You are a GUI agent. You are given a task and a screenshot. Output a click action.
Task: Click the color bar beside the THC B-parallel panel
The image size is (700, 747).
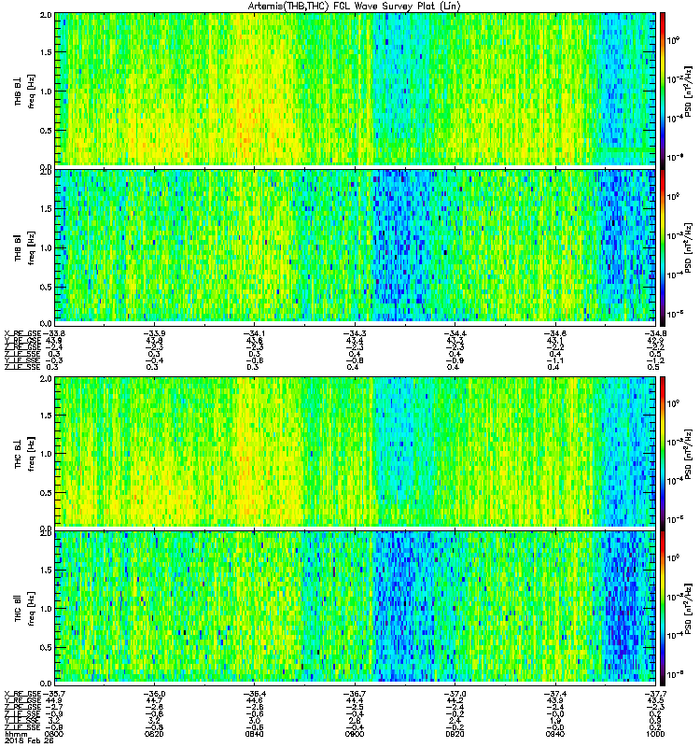pos(663,608)
